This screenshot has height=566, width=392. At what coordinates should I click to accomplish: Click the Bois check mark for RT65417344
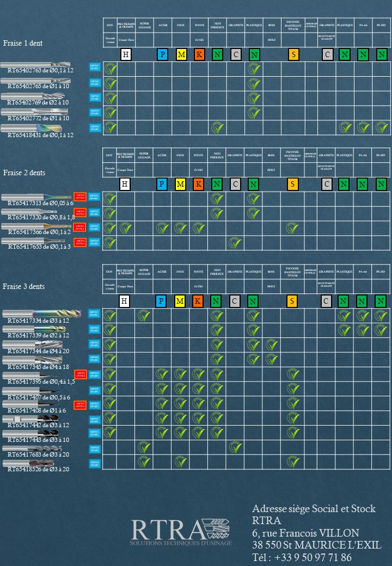[x=272, y=344]
